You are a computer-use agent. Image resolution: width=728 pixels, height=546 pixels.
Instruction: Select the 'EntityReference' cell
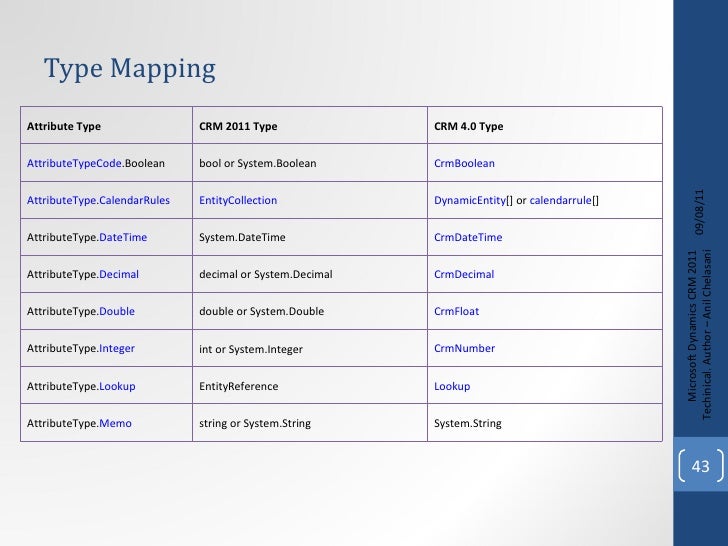click(310, 386)
